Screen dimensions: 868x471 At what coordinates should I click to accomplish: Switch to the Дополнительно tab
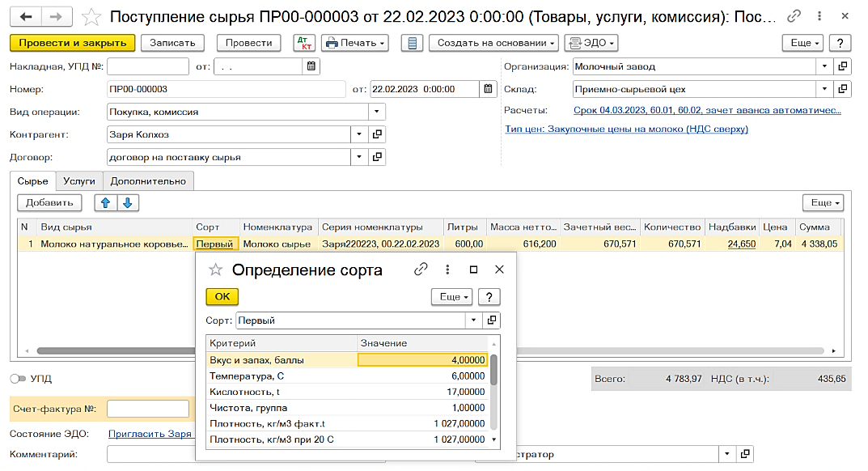(148, 181)
